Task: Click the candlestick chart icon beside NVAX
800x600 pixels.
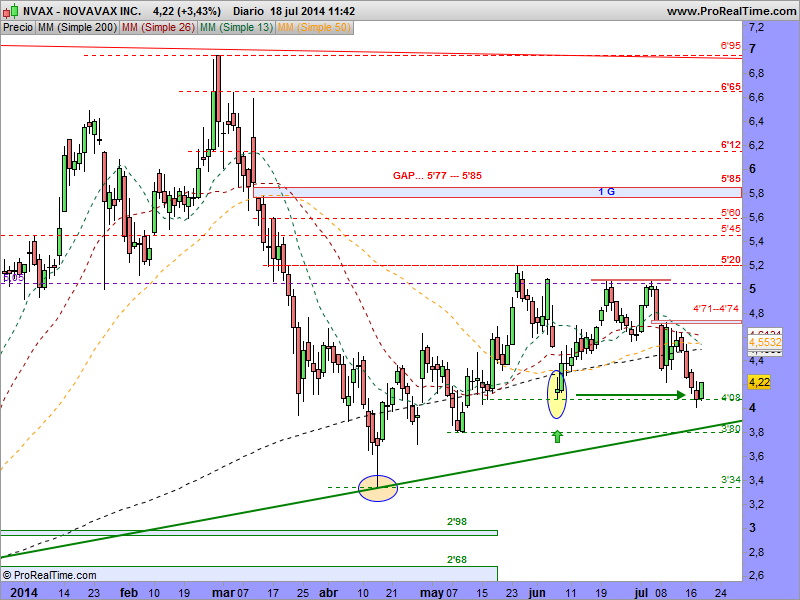Action: click(11, 11)
